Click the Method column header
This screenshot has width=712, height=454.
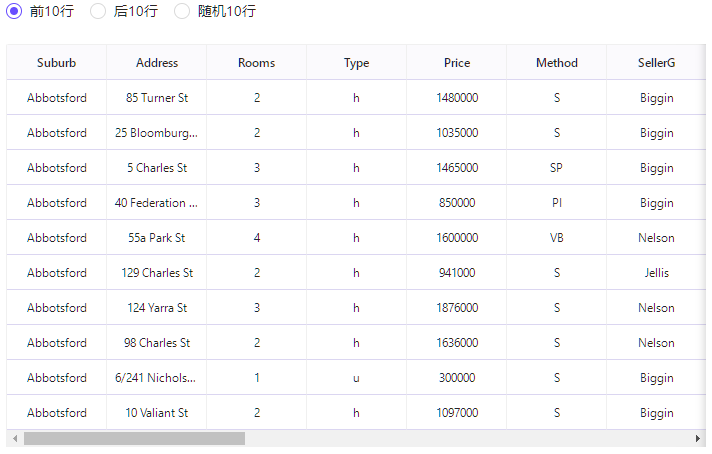click(557, 63)
